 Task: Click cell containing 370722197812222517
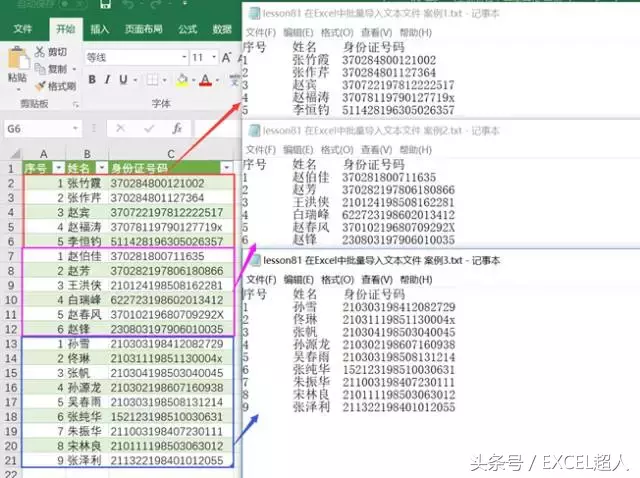[x=171, y=212]
